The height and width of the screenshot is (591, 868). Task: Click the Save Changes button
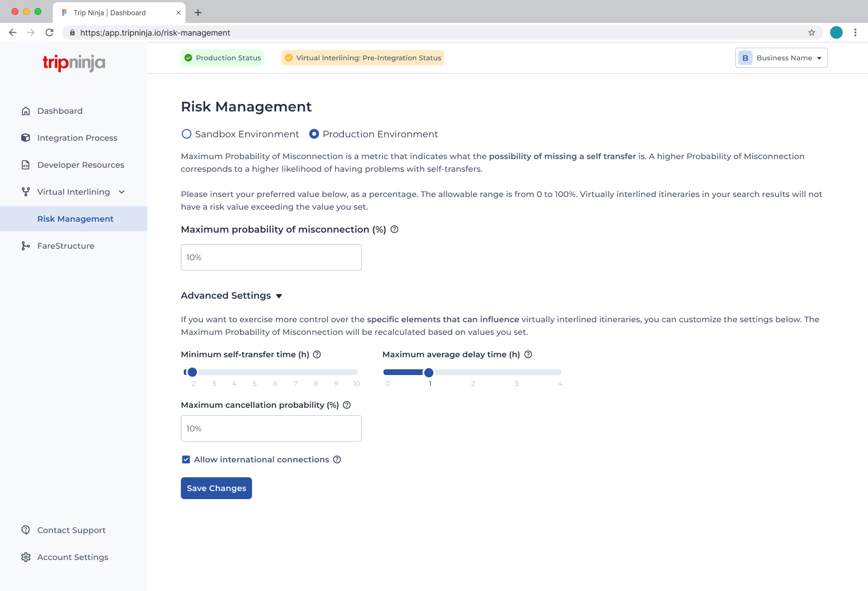tap(216, 488)
